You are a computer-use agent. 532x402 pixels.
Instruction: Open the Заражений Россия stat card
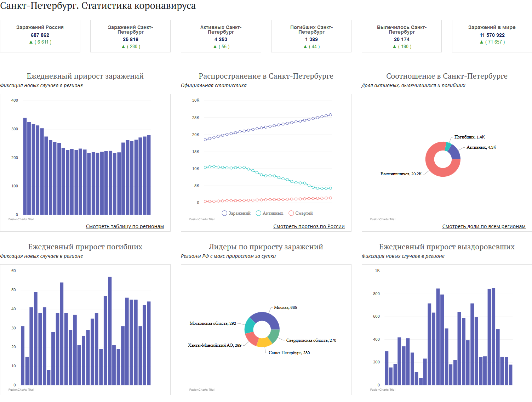point(40,36)
